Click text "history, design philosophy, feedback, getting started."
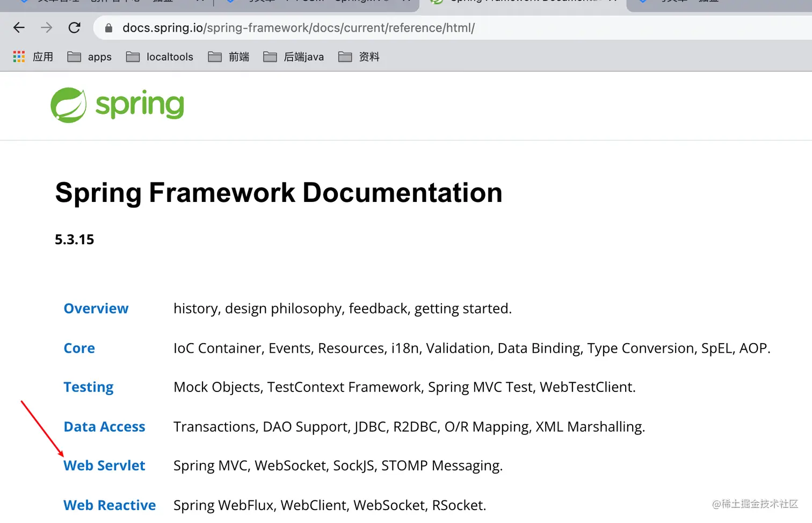Viewport: 812px width, 523px height. click(x=343, y=309)
